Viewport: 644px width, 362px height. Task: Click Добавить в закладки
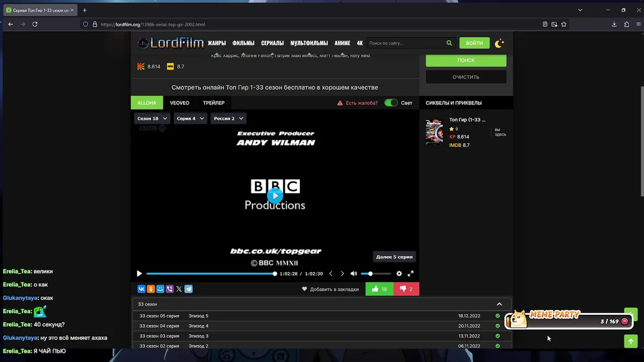331,289
